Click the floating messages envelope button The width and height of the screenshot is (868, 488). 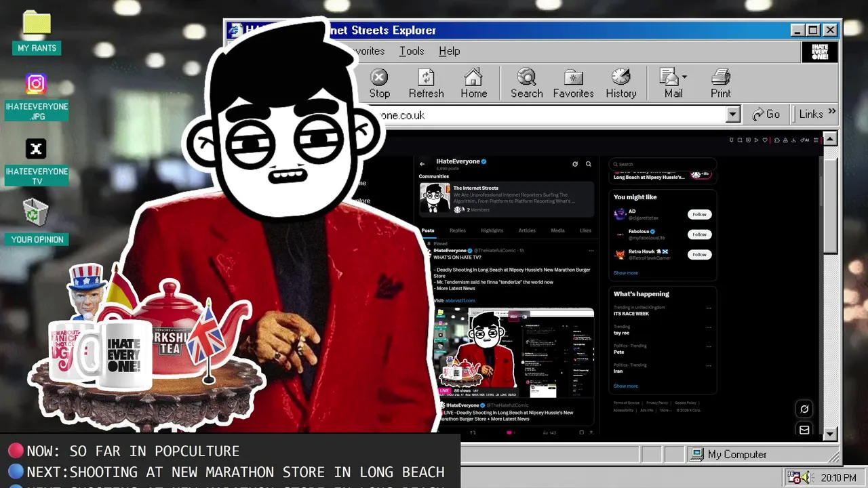coord(804,430)
